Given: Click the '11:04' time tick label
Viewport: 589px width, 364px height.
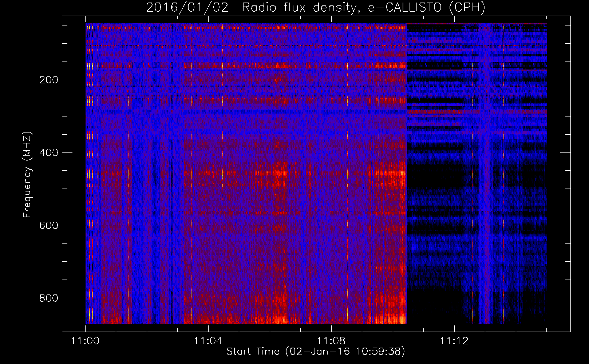Looking at the screenshot, I should (208, 341).
